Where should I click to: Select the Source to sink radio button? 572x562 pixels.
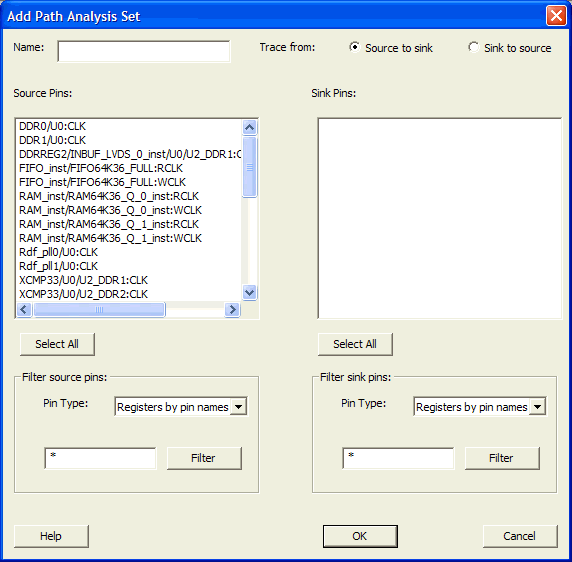354,47
